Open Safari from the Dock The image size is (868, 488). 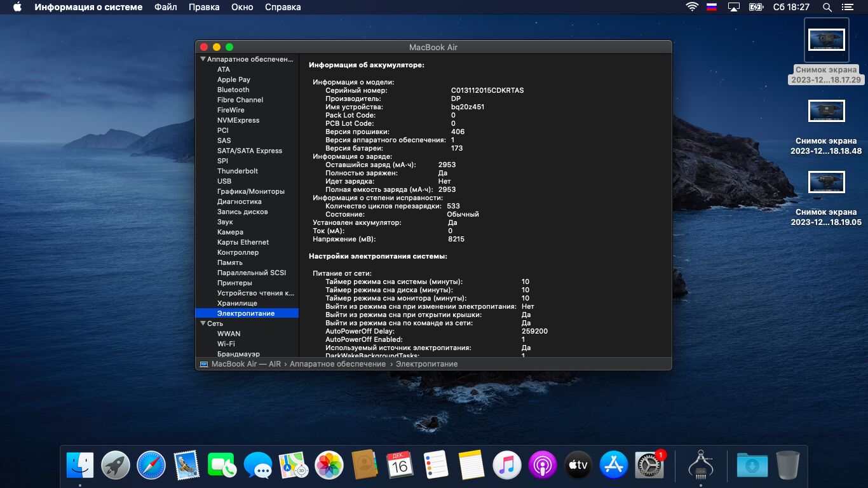[151, 466]
